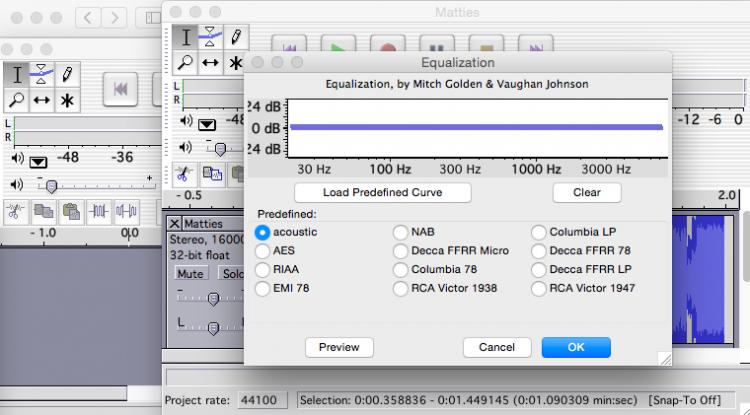Select the Time Shift tool in left background window

point(42,100)
